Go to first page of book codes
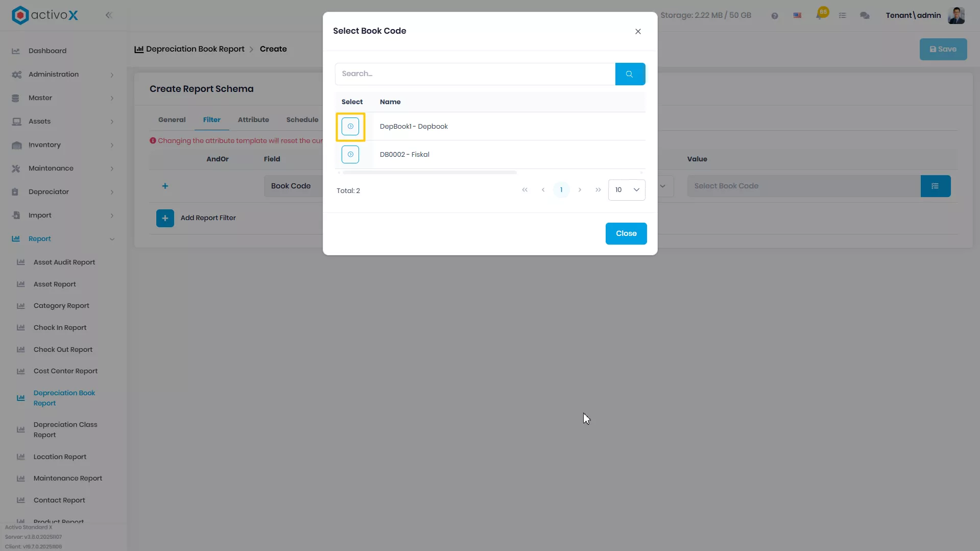The height and width of the screenshot is (551, 980). click(524, 190)
